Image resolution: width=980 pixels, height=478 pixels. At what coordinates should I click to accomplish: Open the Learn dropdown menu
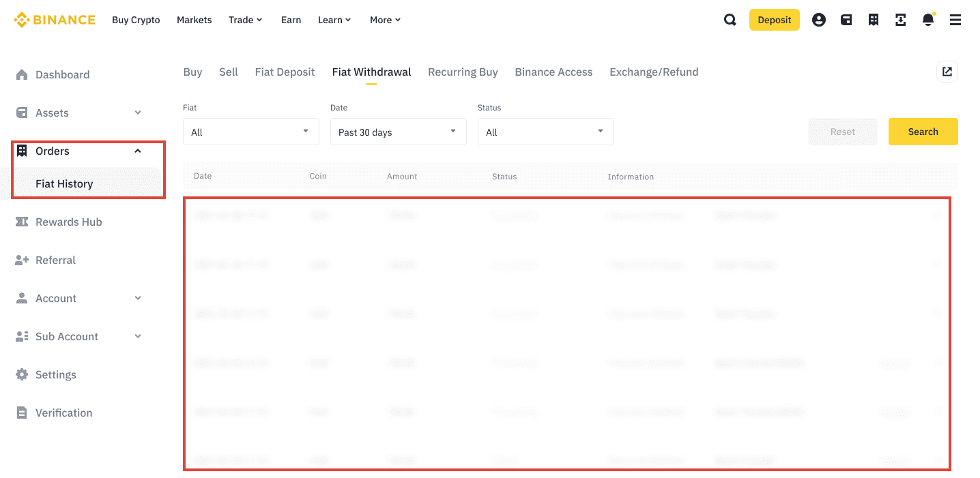pyautogui.click(x=334, y=20)
